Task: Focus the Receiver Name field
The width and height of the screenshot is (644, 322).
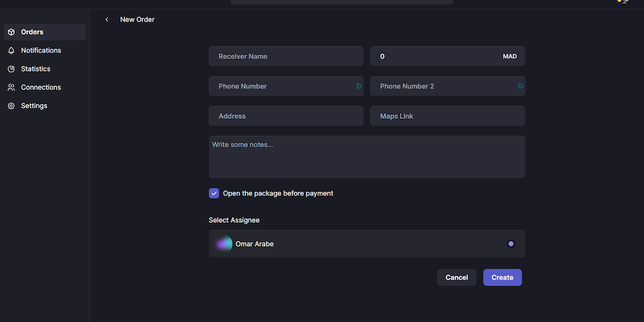Action: coord(286,57)
